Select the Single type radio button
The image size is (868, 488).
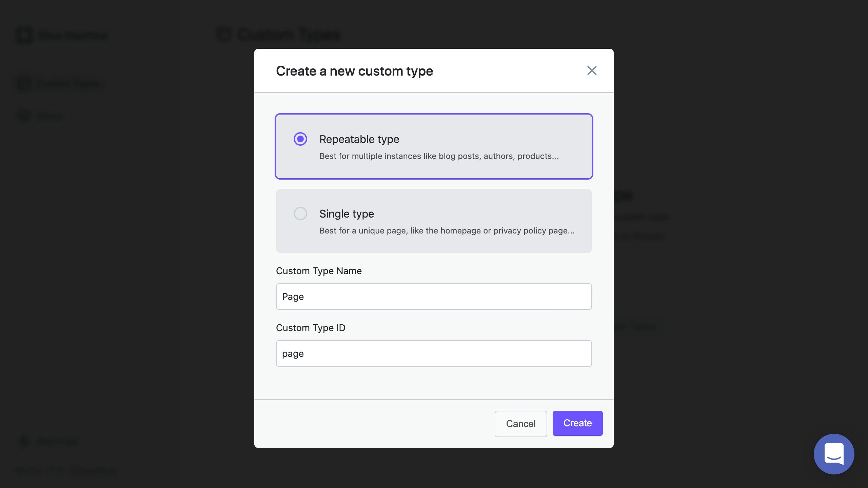tap(300, 213)
